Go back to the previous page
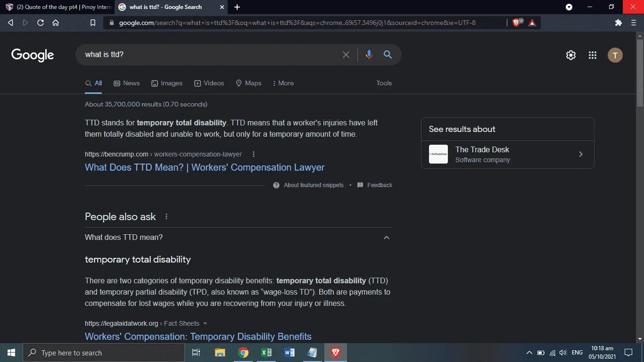Screen dimensions: 644x362 10,23
